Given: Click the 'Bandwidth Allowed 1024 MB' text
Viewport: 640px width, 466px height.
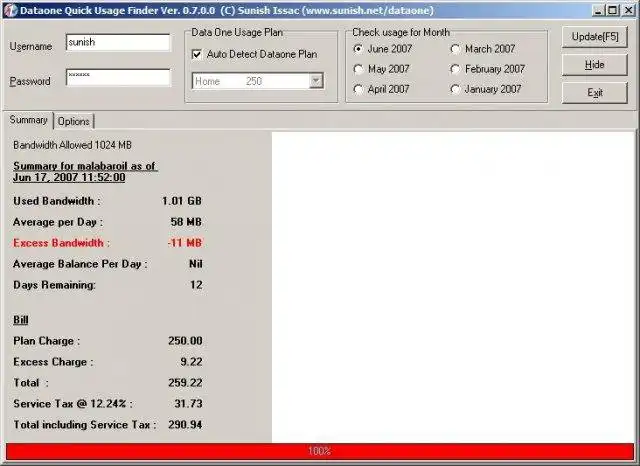Looking at the screenshot, I should point(72,145).
